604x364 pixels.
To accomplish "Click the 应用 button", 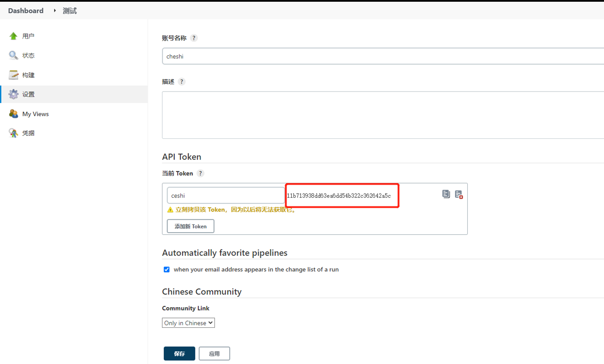I will [x=214, y=353].
